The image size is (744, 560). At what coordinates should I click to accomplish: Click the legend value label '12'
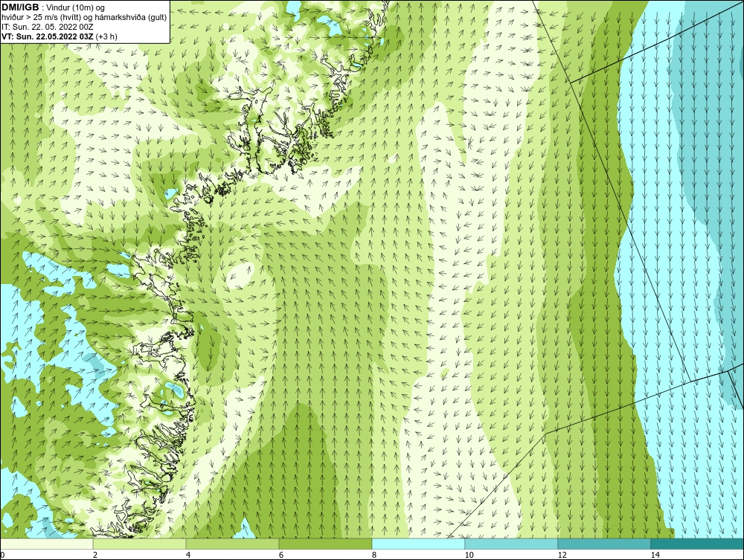562,556
